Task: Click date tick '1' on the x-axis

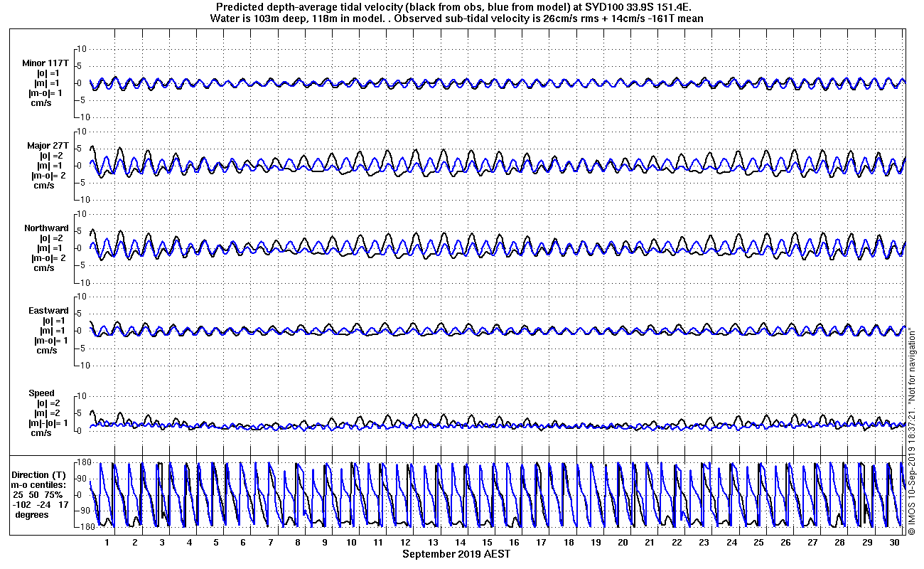Action: pyautogui.click(x=107, y=542)
